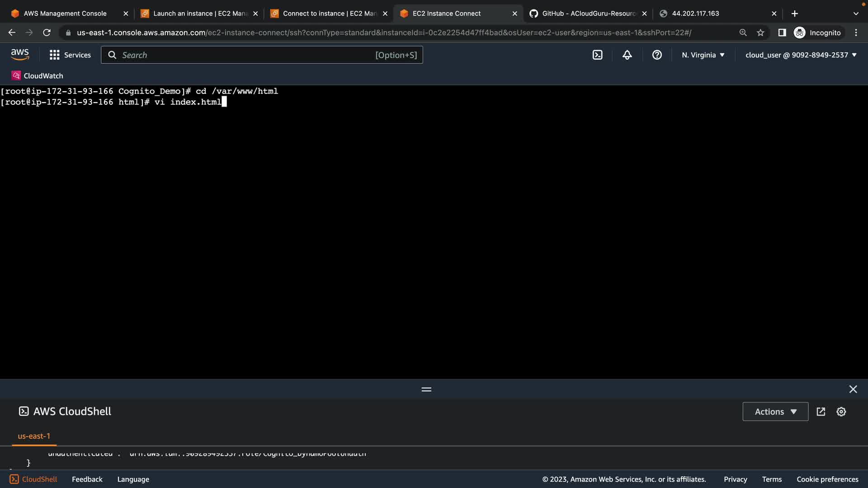Open the help question mark menu
This screenshot has width=868, height=488.
(x=657, y=55)
